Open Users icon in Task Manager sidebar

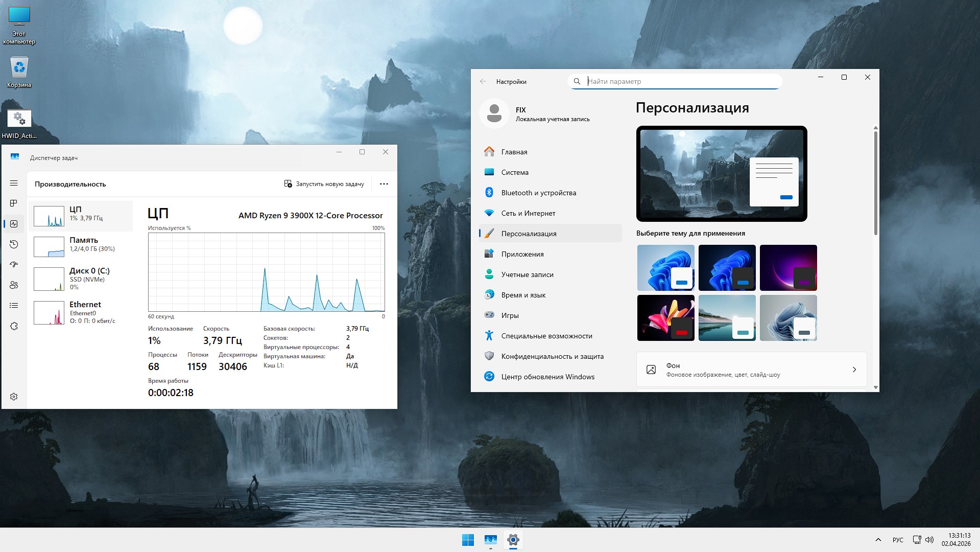[14, 285]
